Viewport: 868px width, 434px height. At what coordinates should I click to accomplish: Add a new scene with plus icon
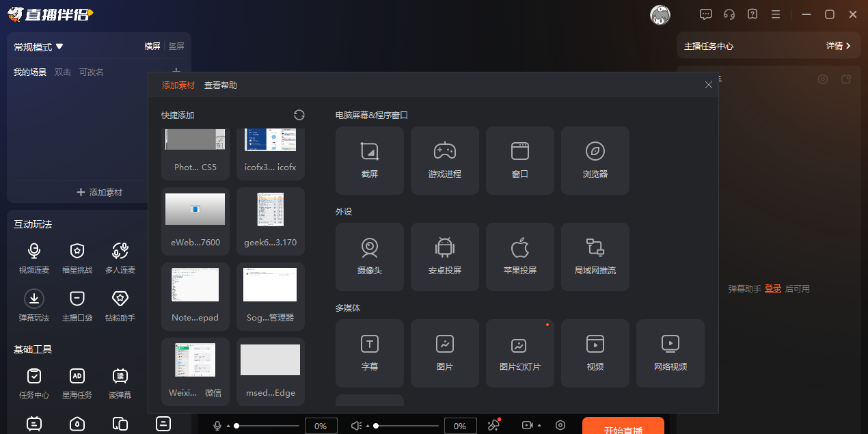coord(176,70)
